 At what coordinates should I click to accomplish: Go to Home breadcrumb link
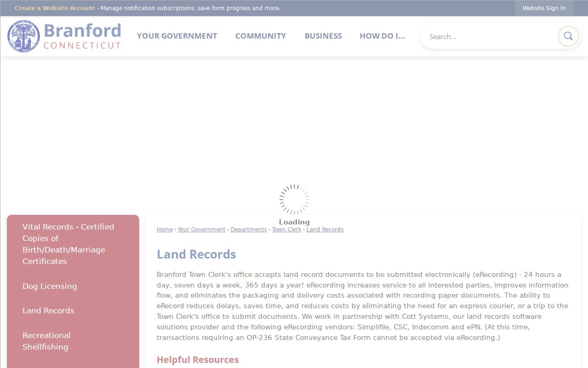coord(164,230)
